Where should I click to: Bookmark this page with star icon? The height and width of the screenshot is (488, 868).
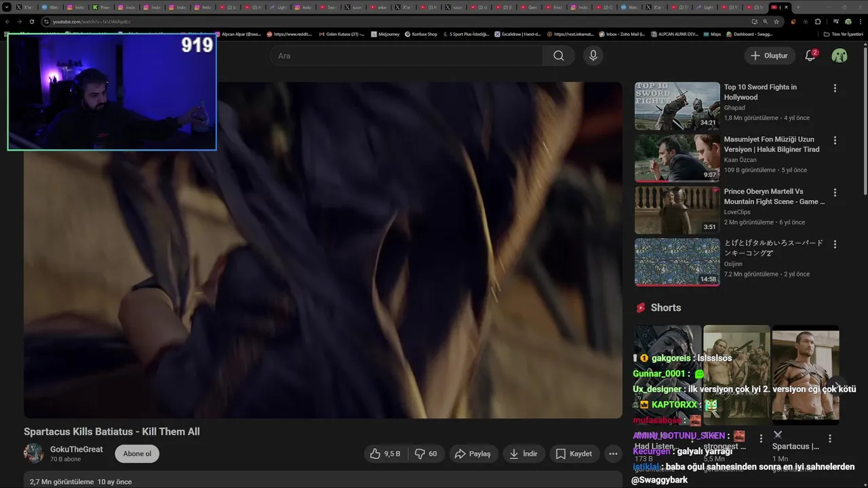[x=776, y=22]
